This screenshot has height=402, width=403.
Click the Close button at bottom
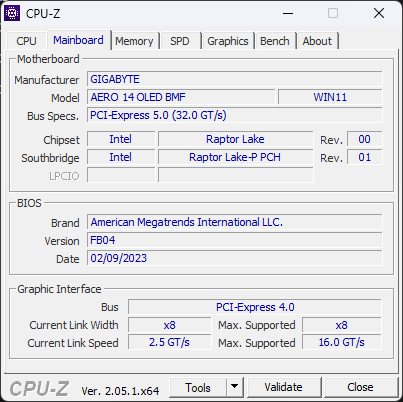point(360,387)
